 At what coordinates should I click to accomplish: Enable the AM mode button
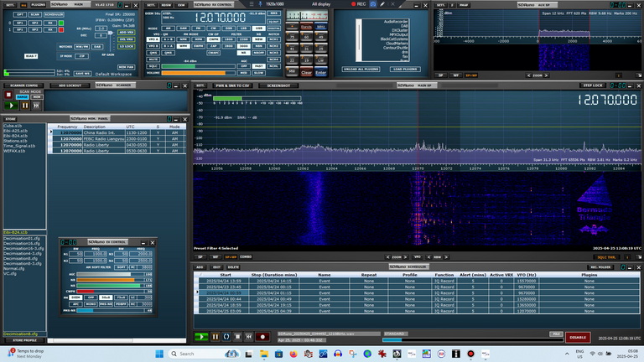point(169,28)
